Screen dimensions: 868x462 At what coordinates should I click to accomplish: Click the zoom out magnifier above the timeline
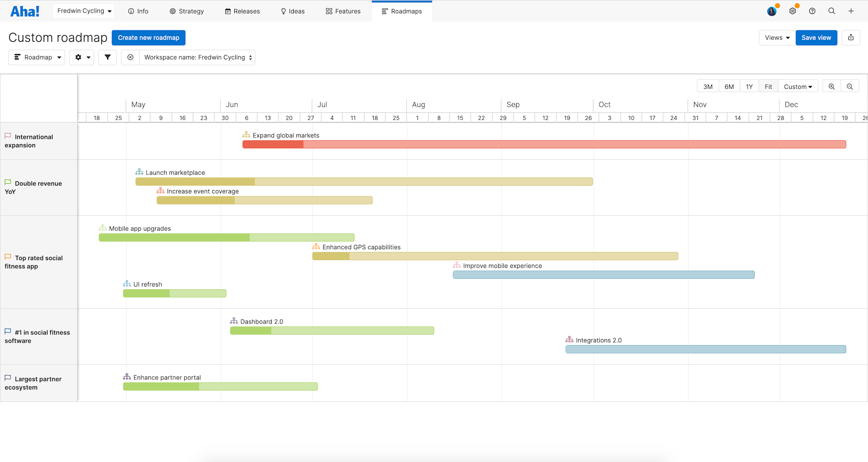[850, 86]
